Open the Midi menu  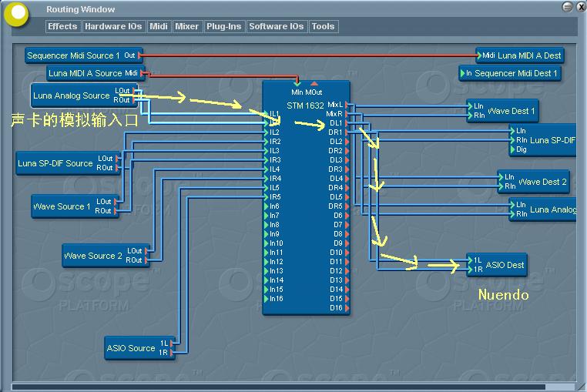click(x=159, y=26)
